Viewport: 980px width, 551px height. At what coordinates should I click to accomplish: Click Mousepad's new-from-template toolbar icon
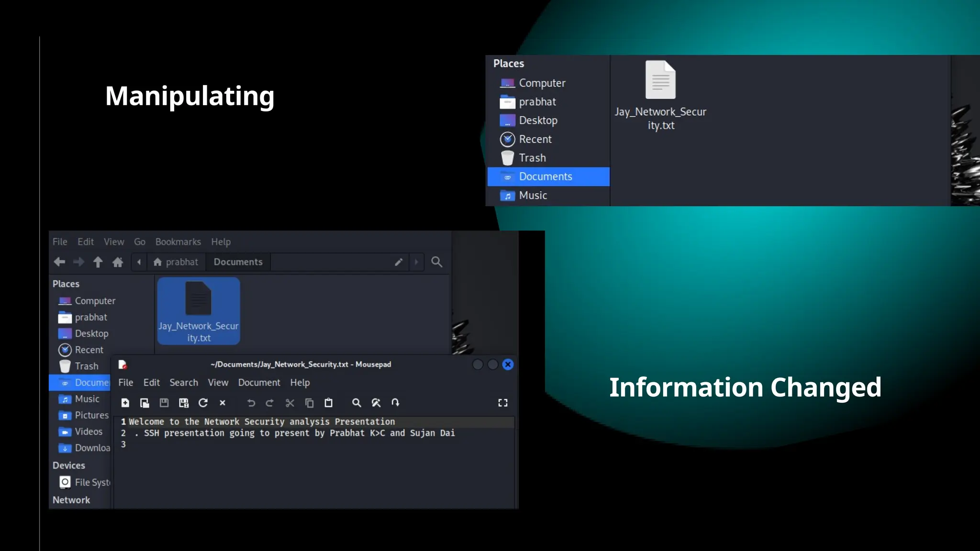coord(145,403)
